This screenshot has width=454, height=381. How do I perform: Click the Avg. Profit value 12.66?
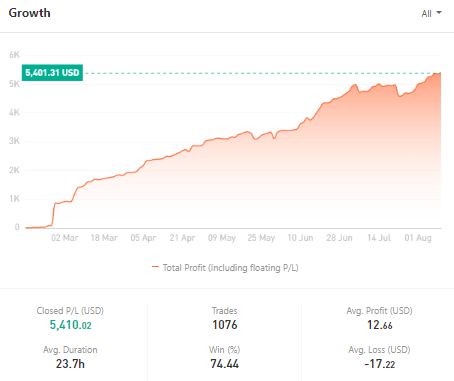(380, 325)
